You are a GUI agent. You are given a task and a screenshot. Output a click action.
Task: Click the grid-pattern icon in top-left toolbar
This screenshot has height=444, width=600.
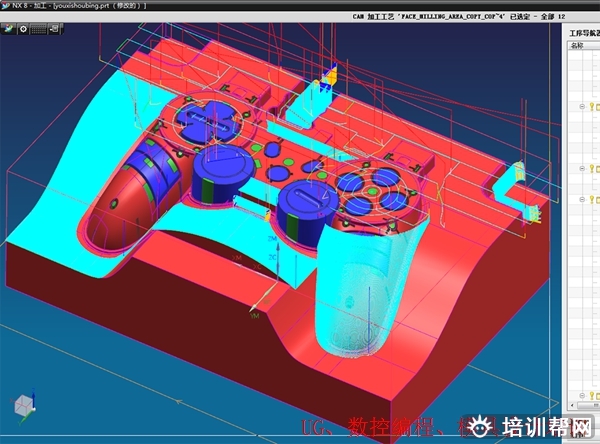38,29
